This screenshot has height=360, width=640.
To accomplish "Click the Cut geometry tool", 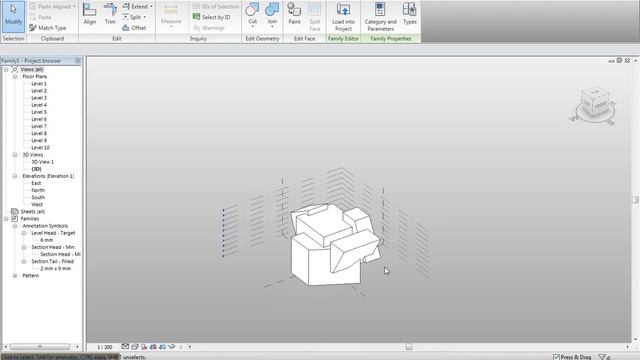I will (253, 13).
